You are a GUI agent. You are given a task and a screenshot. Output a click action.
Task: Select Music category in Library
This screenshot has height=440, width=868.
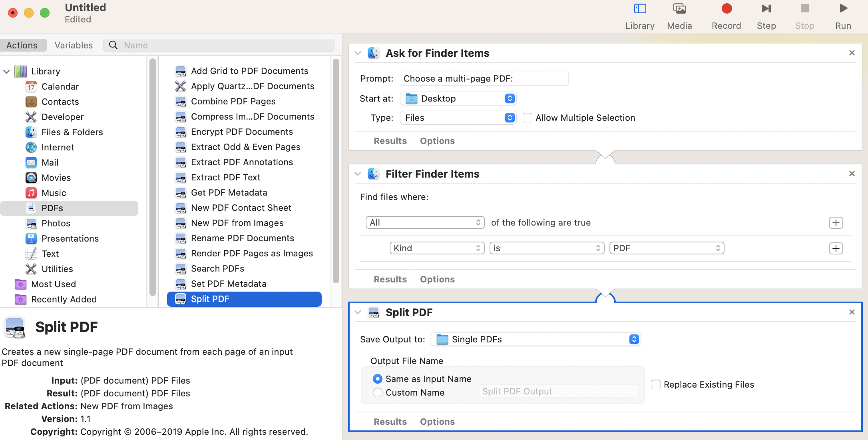(54, 193)
